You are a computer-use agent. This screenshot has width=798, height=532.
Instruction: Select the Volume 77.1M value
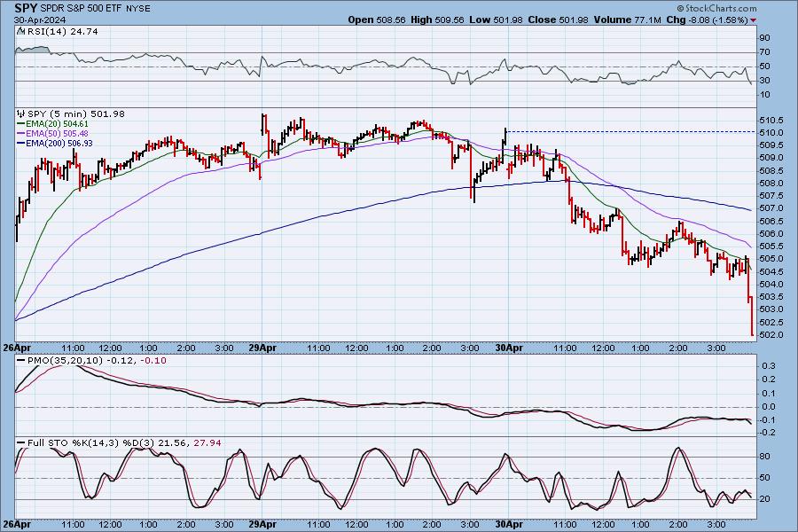click(x=627, y=20)
